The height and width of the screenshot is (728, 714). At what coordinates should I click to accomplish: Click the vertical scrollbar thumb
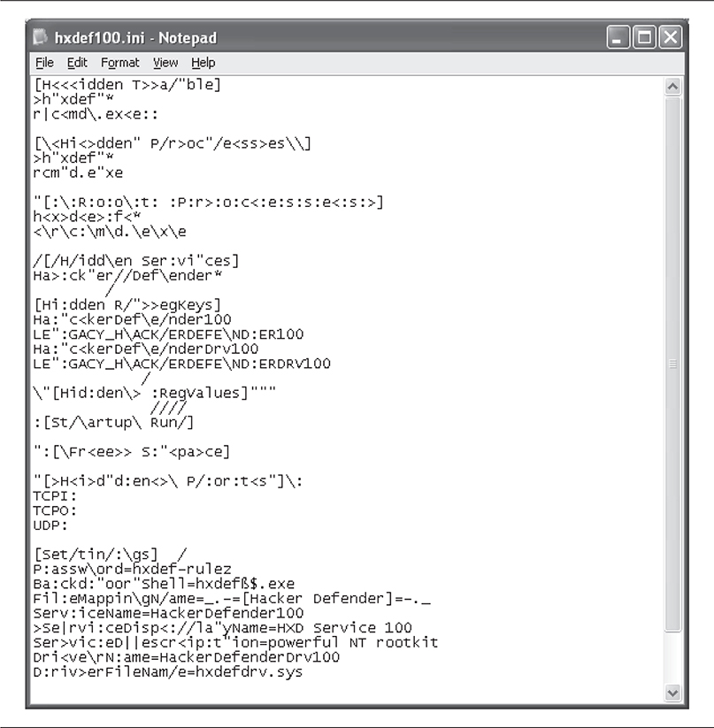pyautogui.click(x=672, y=364)
